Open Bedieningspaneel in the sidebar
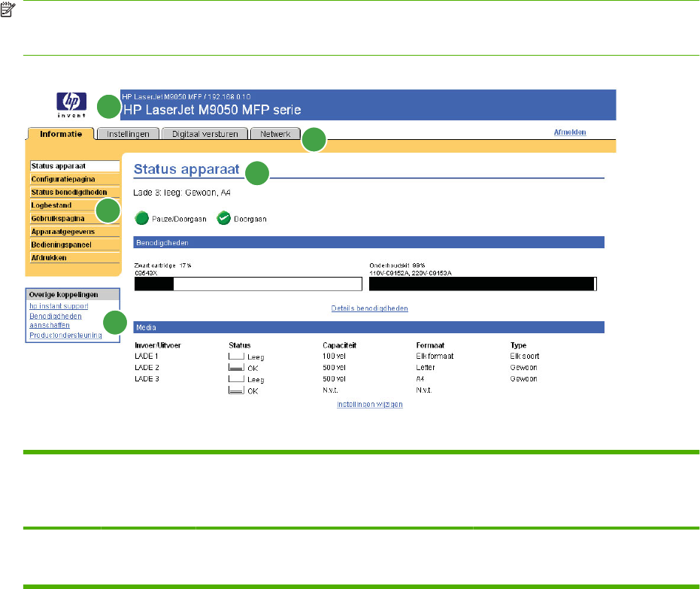 click(74, 244)
